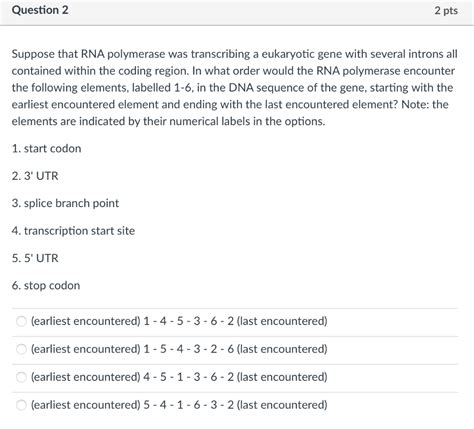474x429 pixels.
Task: Click list item 6. stop codon
Action: point(46,285)
